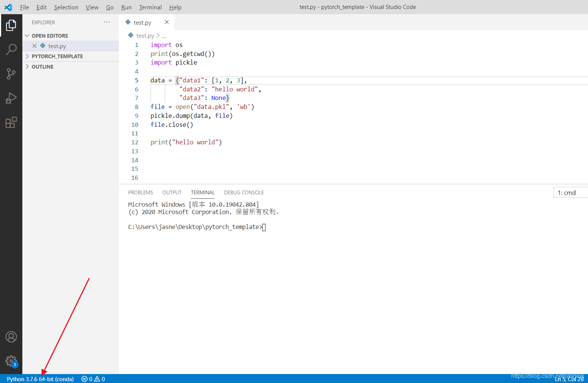The image size is (588, 383).
Task: Close test.py in Open Editors list
Action: [x=34, y=46]
